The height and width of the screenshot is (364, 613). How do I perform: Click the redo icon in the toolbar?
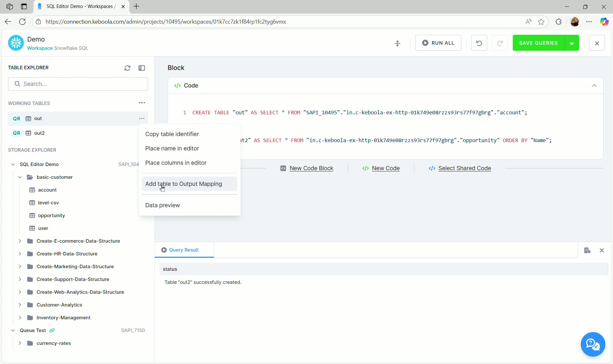pos(500,43)
